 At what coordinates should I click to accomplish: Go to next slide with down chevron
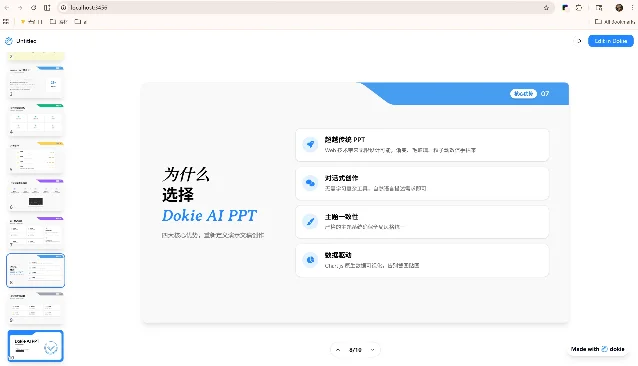(x=372, y=350)
